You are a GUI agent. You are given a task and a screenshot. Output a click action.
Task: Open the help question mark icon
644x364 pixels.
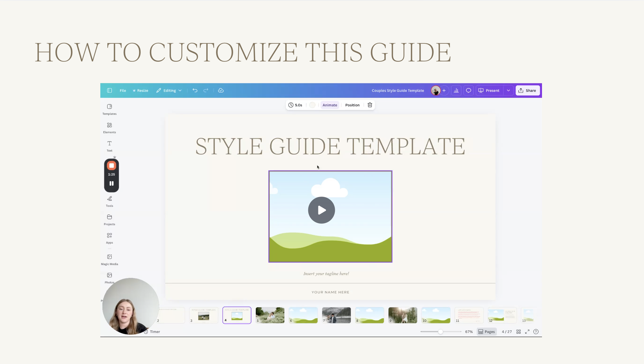click(x=536, y=331)
